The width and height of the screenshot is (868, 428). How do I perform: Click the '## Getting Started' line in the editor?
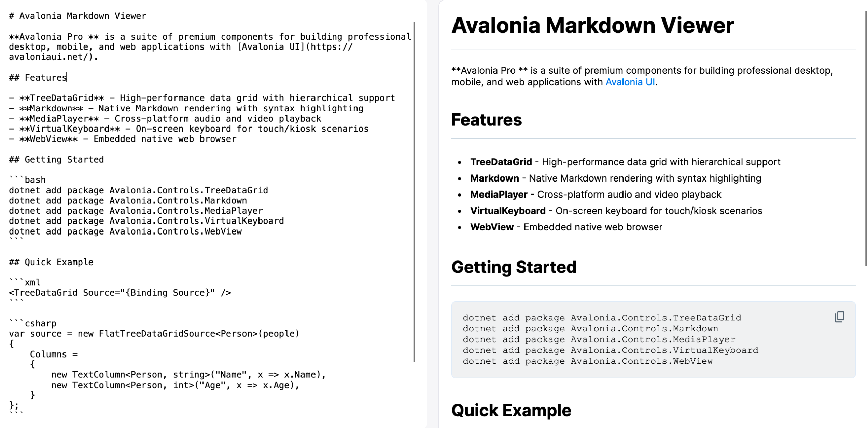(56, 160)
